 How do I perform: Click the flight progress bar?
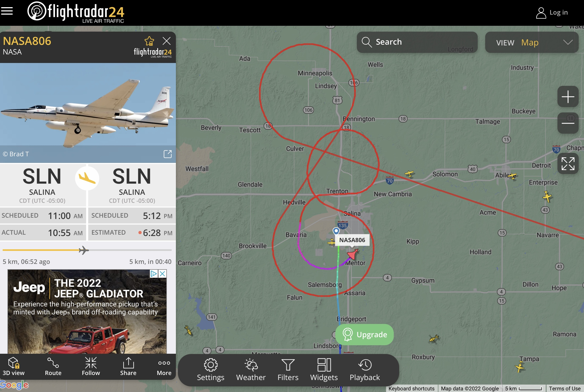(87, 250)
